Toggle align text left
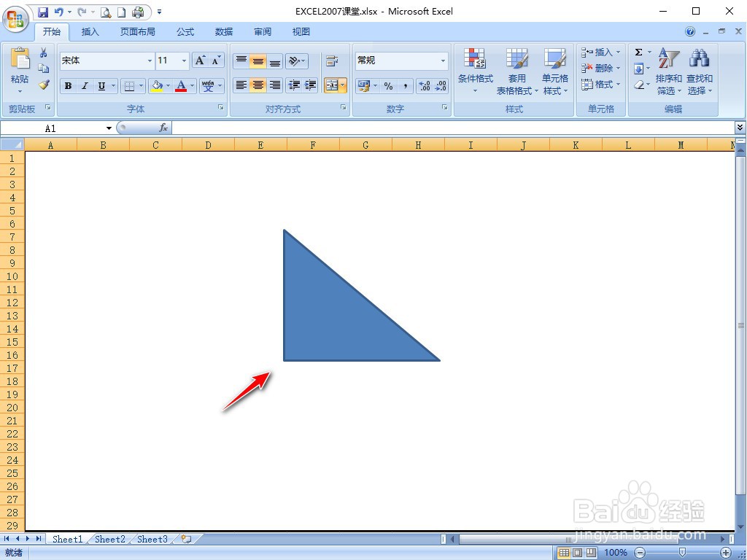This screenshot has width=747, height=560. click(241, 86)
